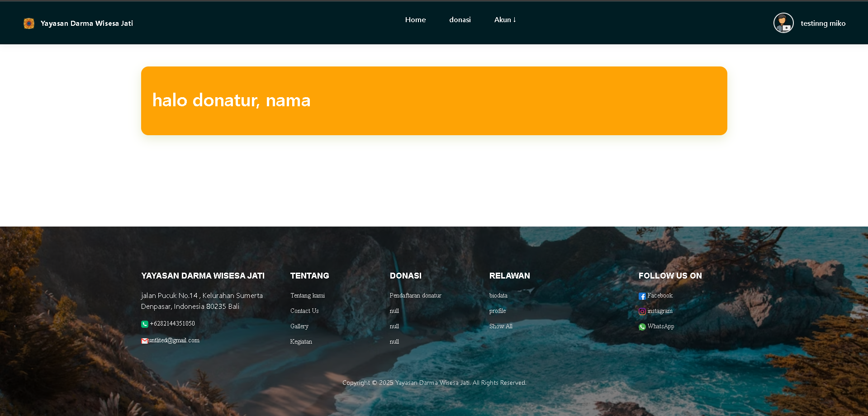Screen dimensions: 868x416
Task: Click the biodata link under RELAWAN
Action: (498, 295)
